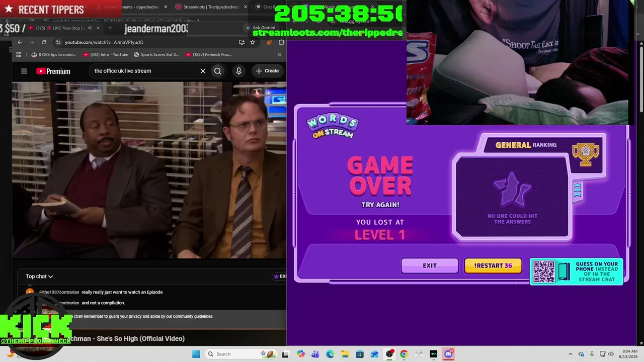Show hidden system tray icons
This screenshot has height=362, width=644.
click(570, 354)
